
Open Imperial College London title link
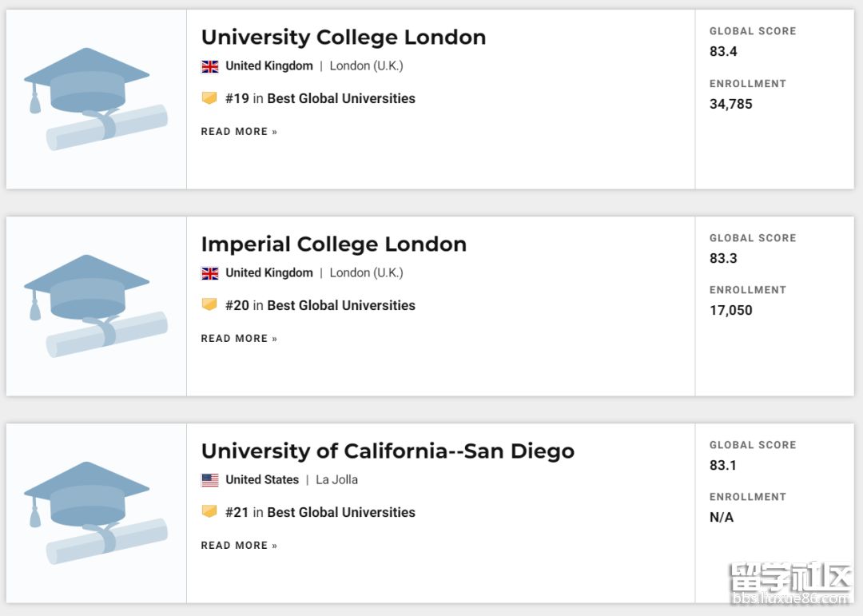click(334, 244)
